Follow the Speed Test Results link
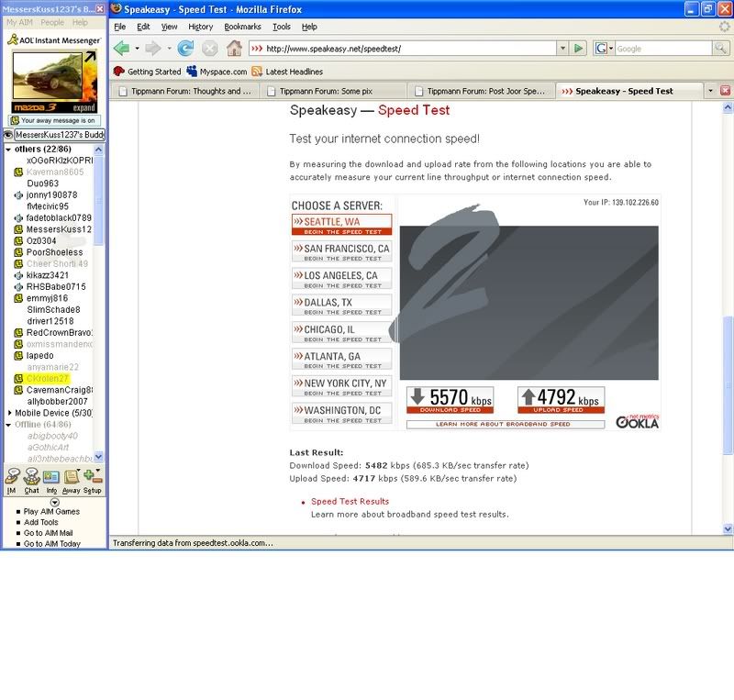The height and width of the screenshot is (700, 734). [350, 502]
